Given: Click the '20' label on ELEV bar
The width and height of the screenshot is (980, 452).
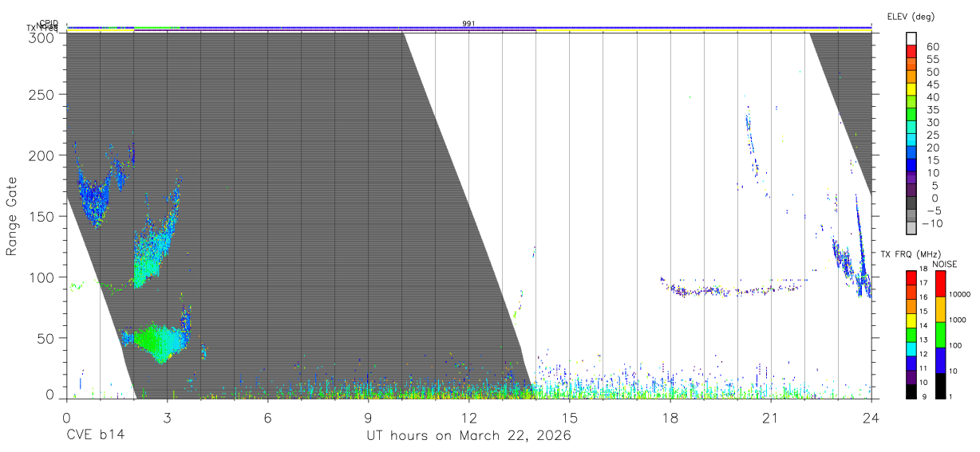Looking at the screenshot, I should click(x=932, y=148).
